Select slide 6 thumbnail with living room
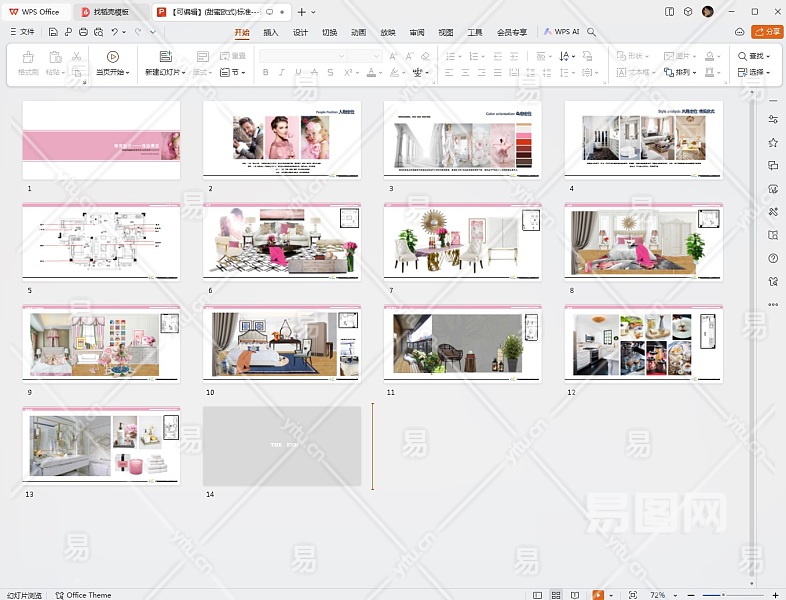Viewport: 786px width, 600px height. click(x=282, y=243)
